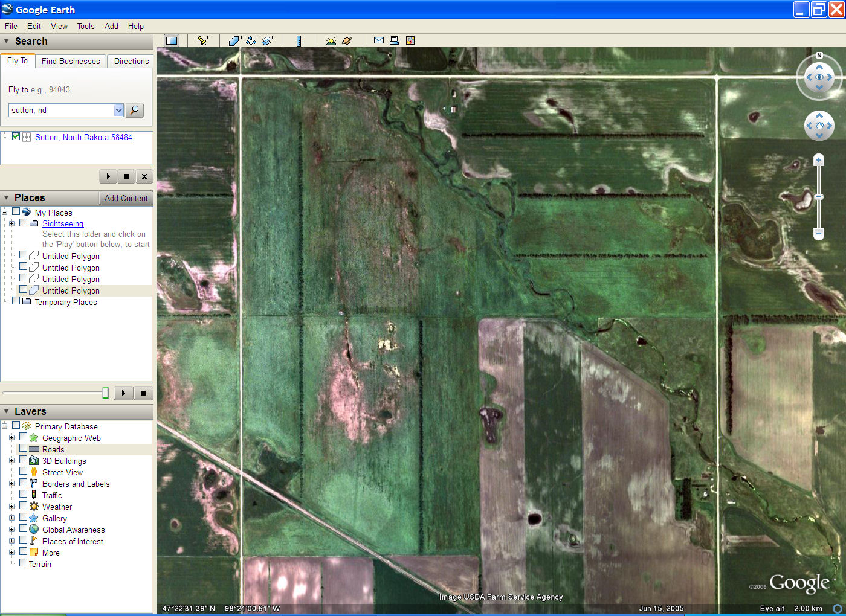Check the Sightseeing folder checkbox
The width and height of the screenshot is (846, 616).
click(x=24, y=222)
